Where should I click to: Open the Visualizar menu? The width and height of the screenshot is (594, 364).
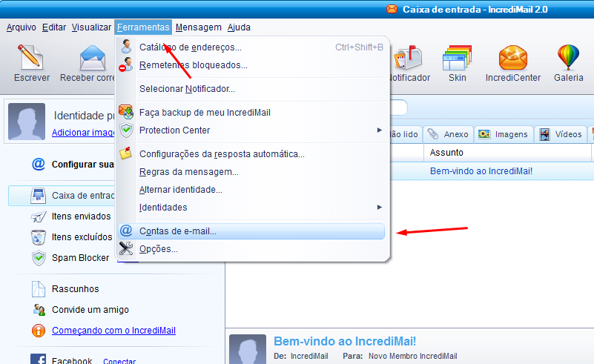(x=91, y=27)
